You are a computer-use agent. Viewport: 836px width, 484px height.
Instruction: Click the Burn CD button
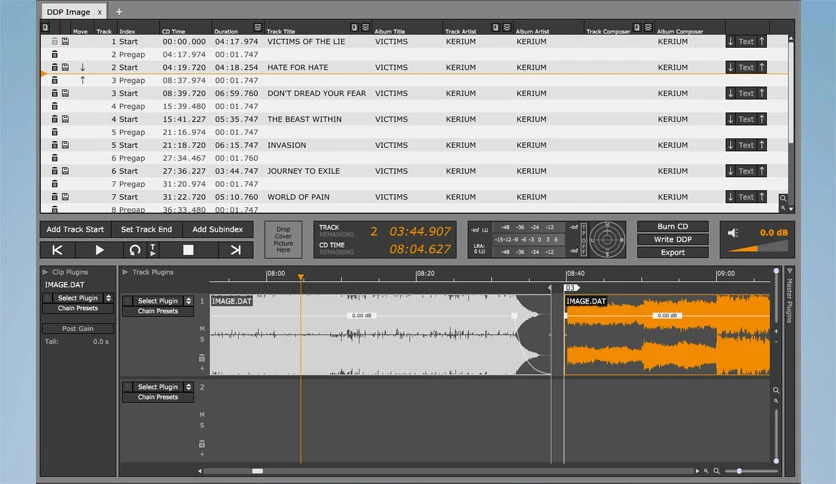[672, 227]
